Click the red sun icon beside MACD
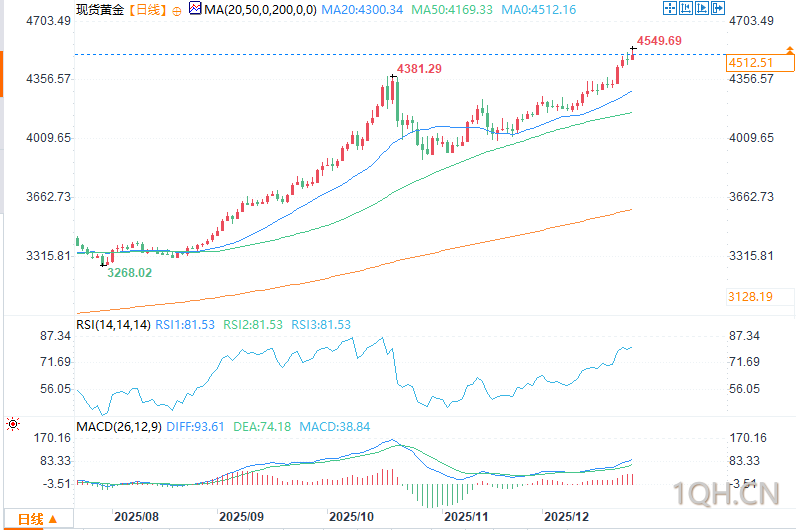 13,424
